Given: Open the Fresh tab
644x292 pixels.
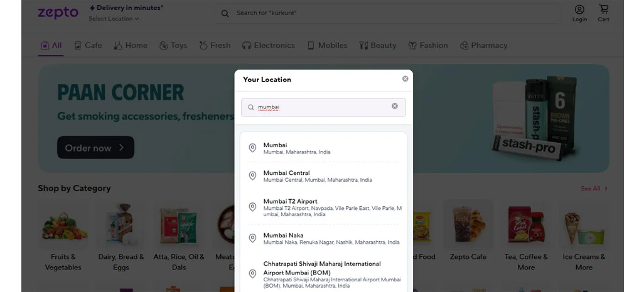Looking at the screenshot, I should 215,46.
